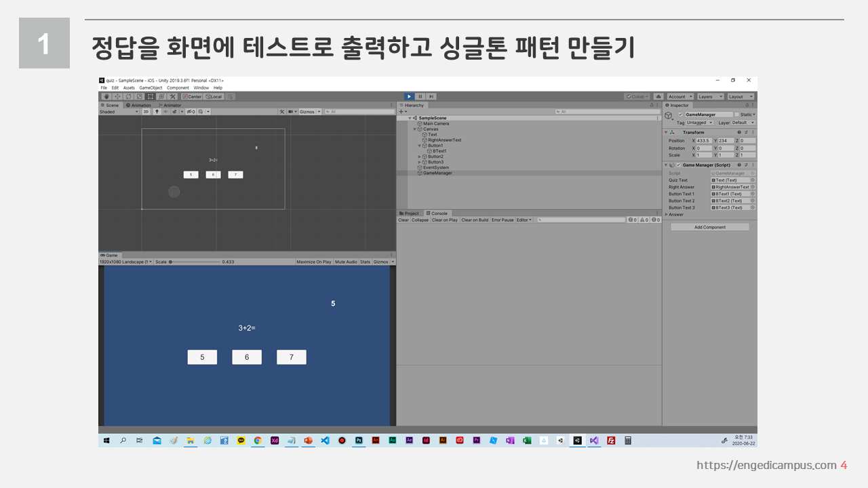Open the Layer Default dropdown
The width and height of the screenshot is (868, 488).
coord(742,123)
